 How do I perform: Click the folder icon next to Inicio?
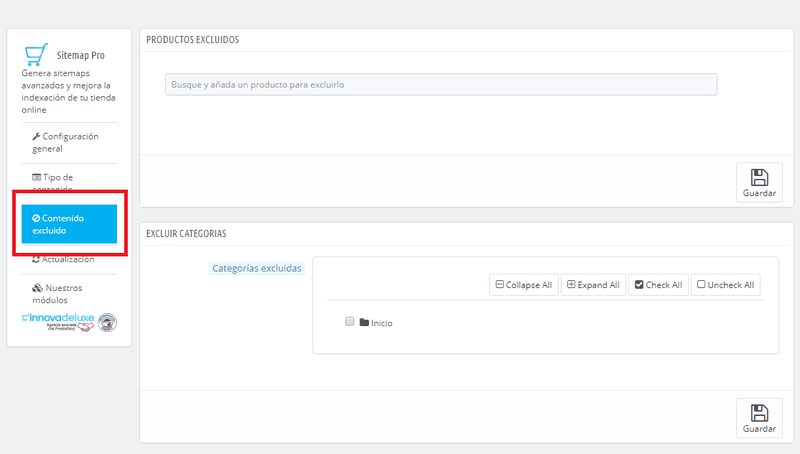364,323
